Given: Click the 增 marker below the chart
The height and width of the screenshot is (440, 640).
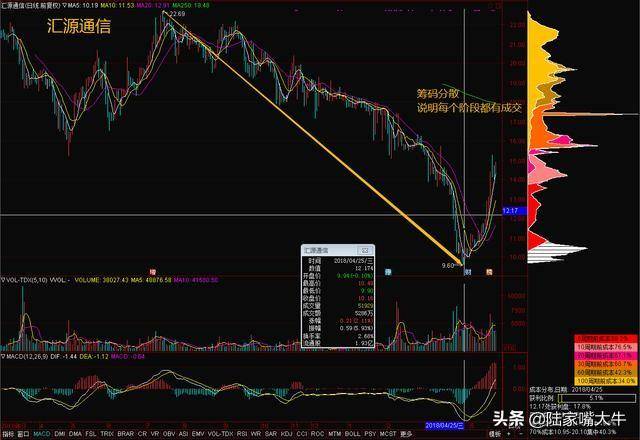Looking at the screenshot, I should [153, 272].
